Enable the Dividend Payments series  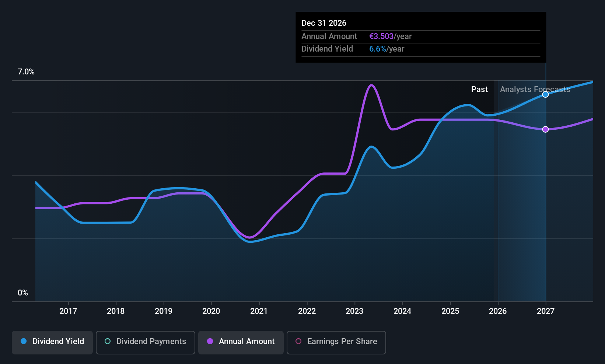pos(145,342)
